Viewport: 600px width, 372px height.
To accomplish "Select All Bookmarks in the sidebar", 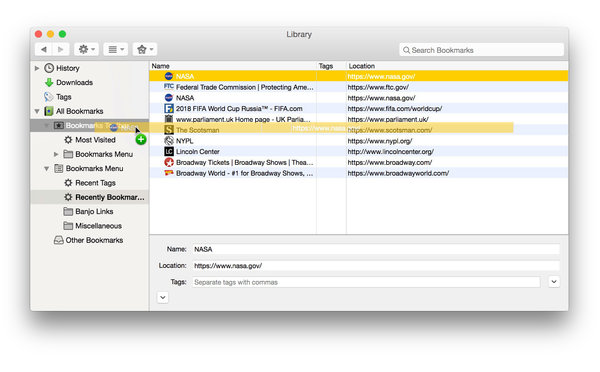I will [x=80, y=111].
